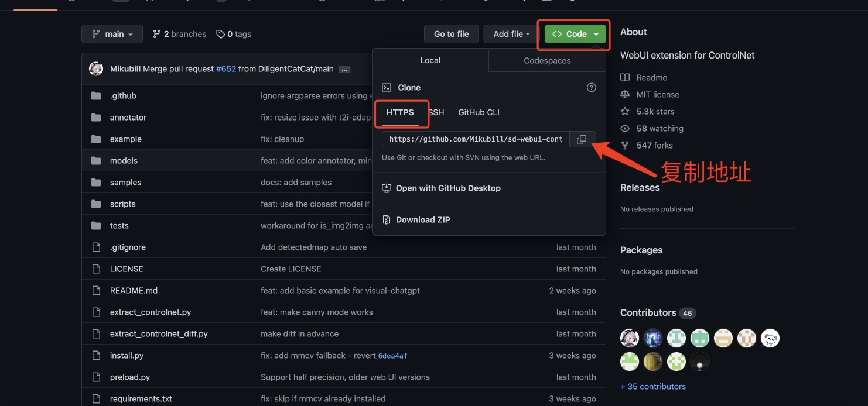Select the GitHub CLI clone tab
868x406 pixels.
click(x=479, y=112)
